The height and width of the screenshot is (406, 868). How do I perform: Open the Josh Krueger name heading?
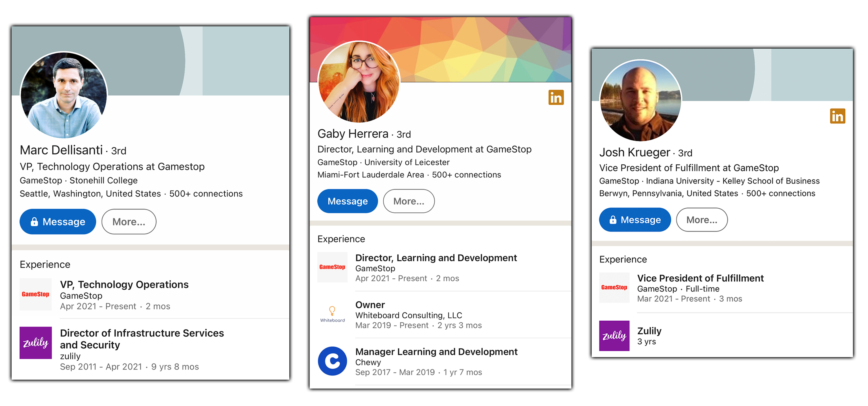coord(635,152)
